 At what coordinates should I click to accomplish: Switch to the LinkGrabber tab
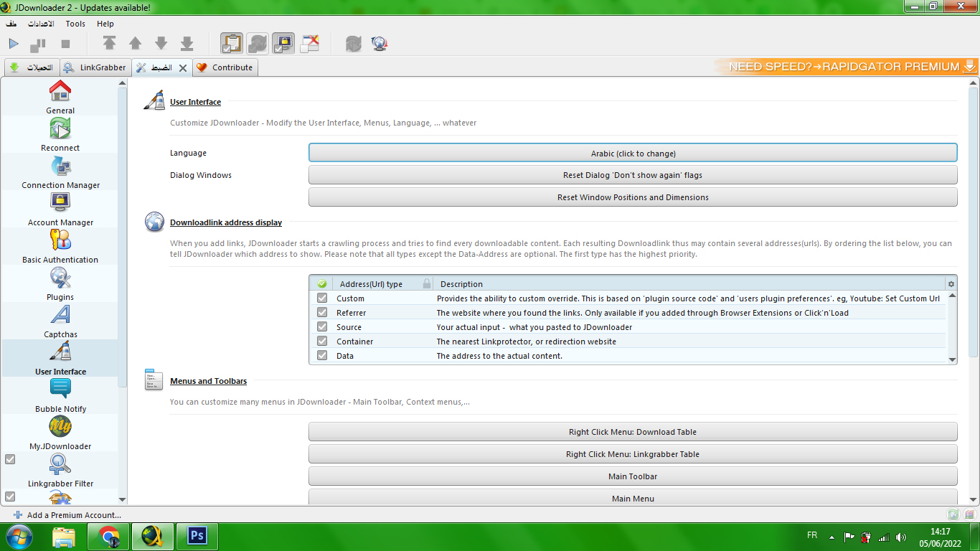coord(96,67)
